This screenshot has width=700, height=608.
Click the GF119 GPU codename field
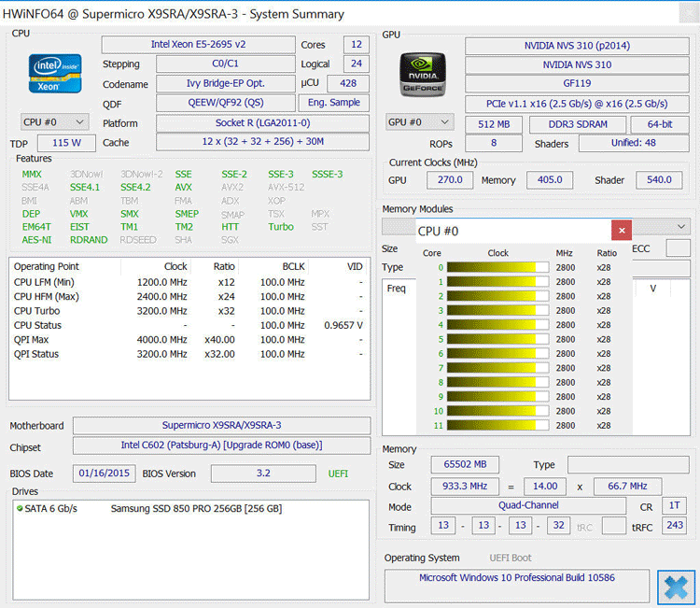tap(577, 83)
